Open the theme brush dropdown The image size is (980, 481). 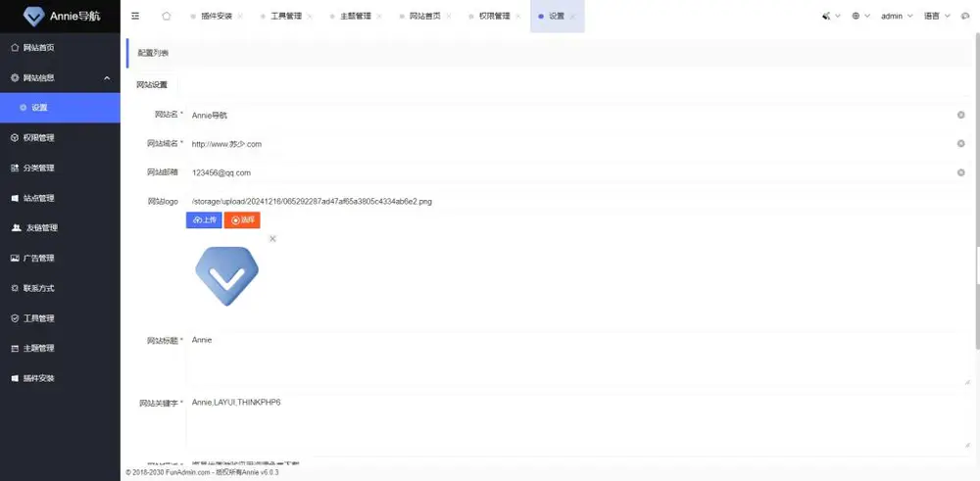831,17
